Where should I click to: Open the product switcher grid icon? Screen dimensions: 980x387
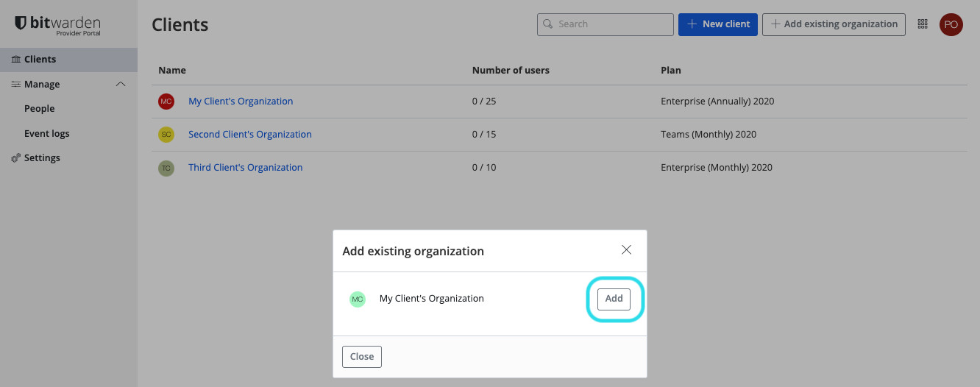pos(923,24)
